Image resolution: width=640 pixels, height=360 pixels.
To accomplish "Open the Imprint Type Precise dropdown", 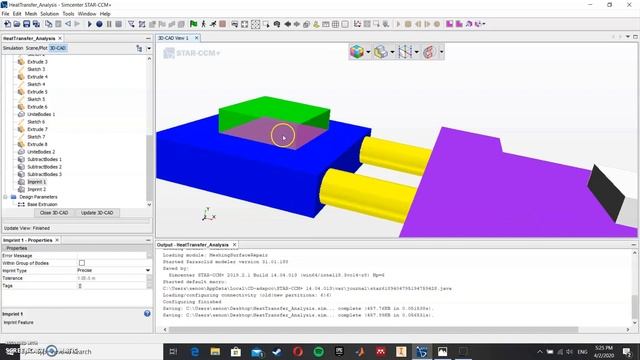I will coord(148,271).
